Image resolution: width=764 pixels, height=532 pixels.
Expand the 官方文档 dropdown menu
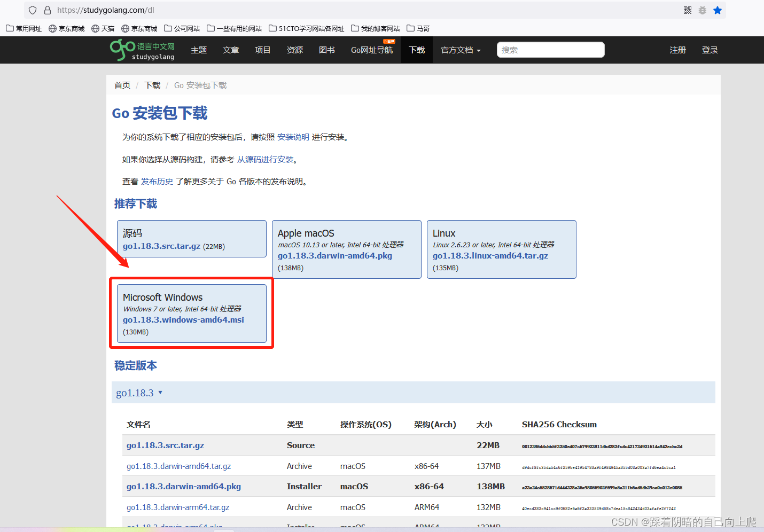[x=461, y=50]
